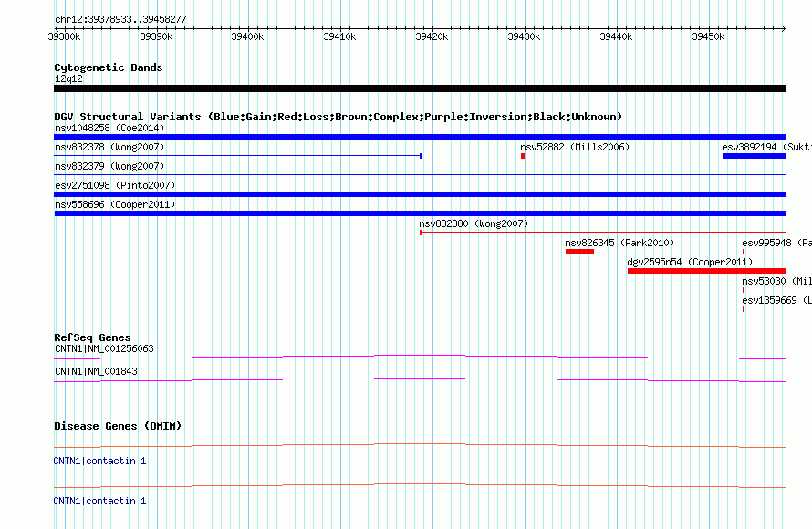Image resolution: width=812 pixels, height=529 pixels.
Task: Click the nsv558696 (Cooper2011) variant label
Action: click(x=114, y=204)
